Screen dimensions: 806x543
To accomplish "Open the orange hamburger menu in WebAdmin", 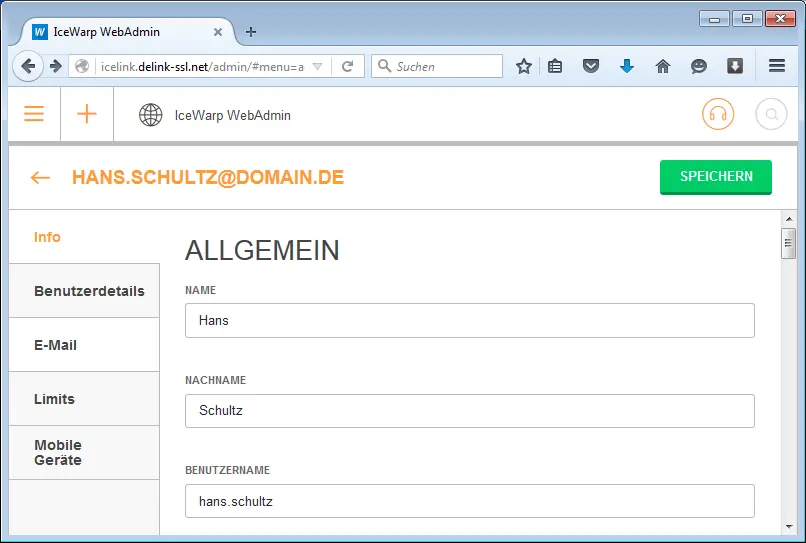I will (x=34, y=114).
